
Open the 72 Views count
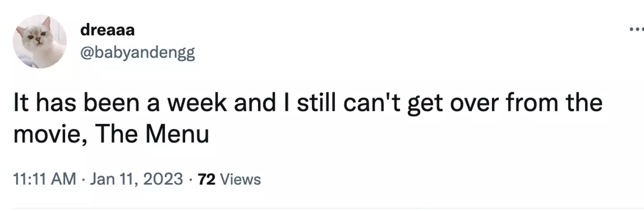coord(229,180)
